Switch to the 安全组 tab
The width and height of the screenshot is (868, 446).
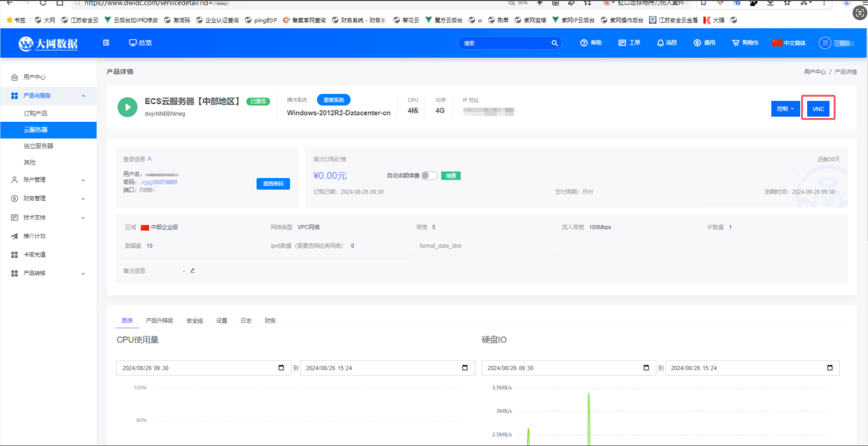click(x=195, y=320)
